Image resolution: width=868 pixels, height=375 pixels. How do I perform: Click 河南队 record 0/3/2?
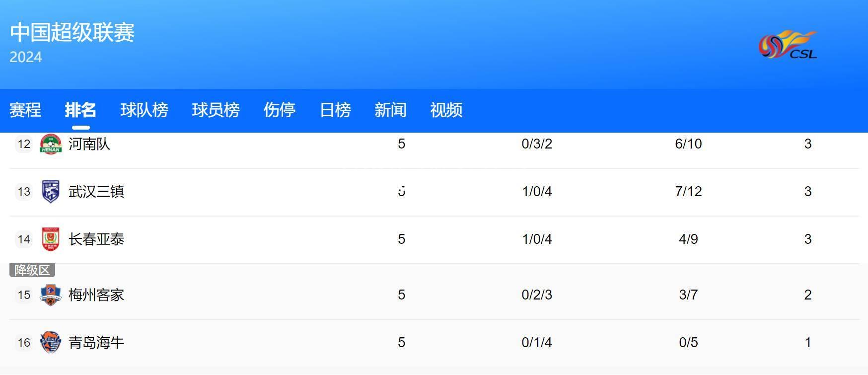tap(537, 144)
